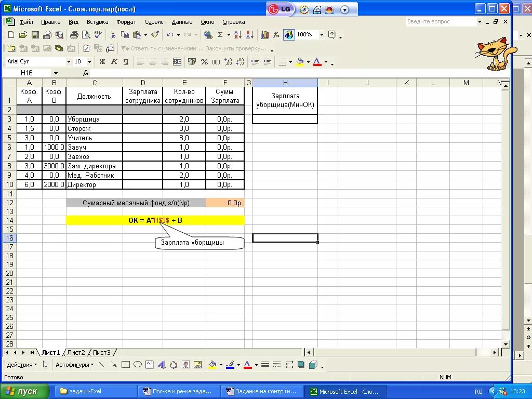Toggle underline formatting (Ч)
The image size is (532, 399).
[x=126, y=61]
